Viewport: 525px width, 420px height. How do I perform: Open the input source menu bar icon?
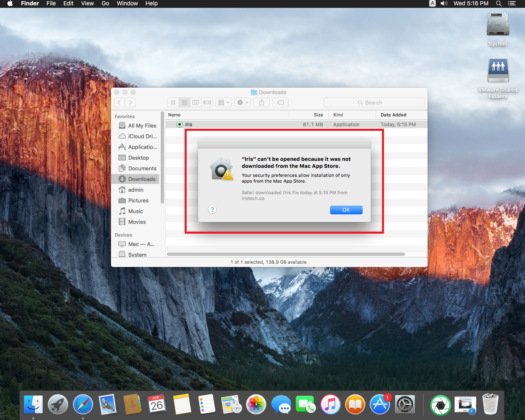(432, 3)
